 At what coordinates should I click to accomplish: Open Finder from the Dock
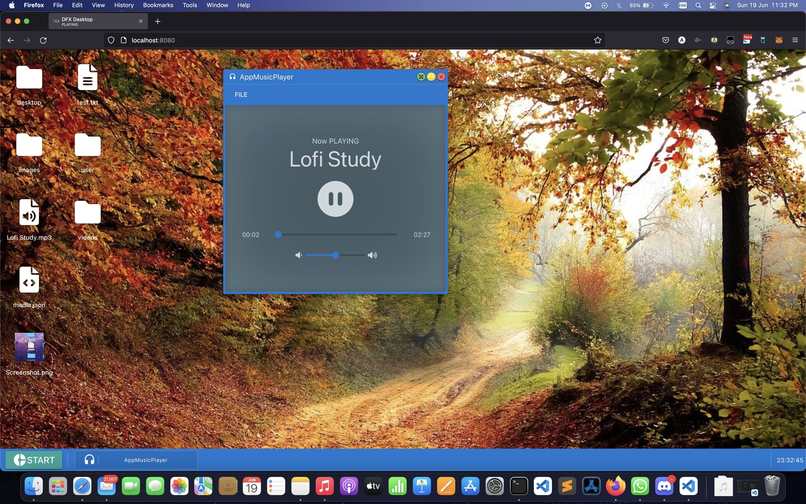pyautogui.click(x=34, y=485)
